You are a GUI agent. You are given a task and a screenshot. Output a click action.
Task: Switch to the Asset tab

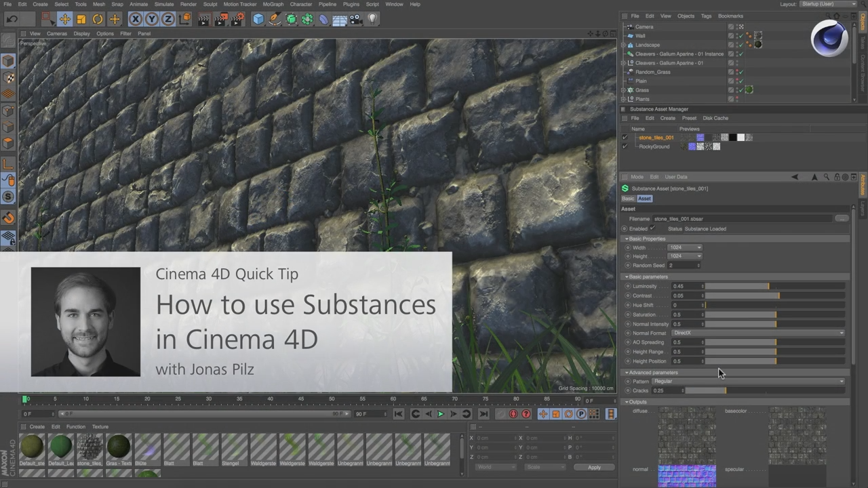point(644,199)
